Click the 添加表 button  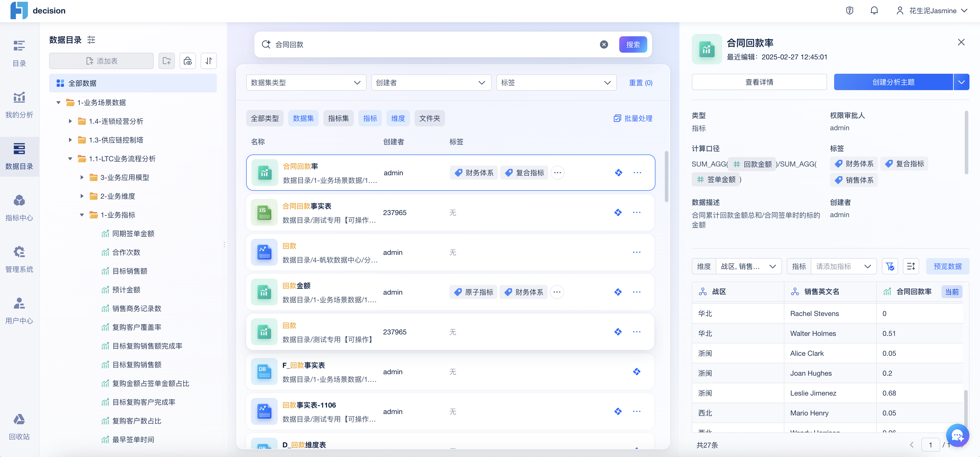101,61
